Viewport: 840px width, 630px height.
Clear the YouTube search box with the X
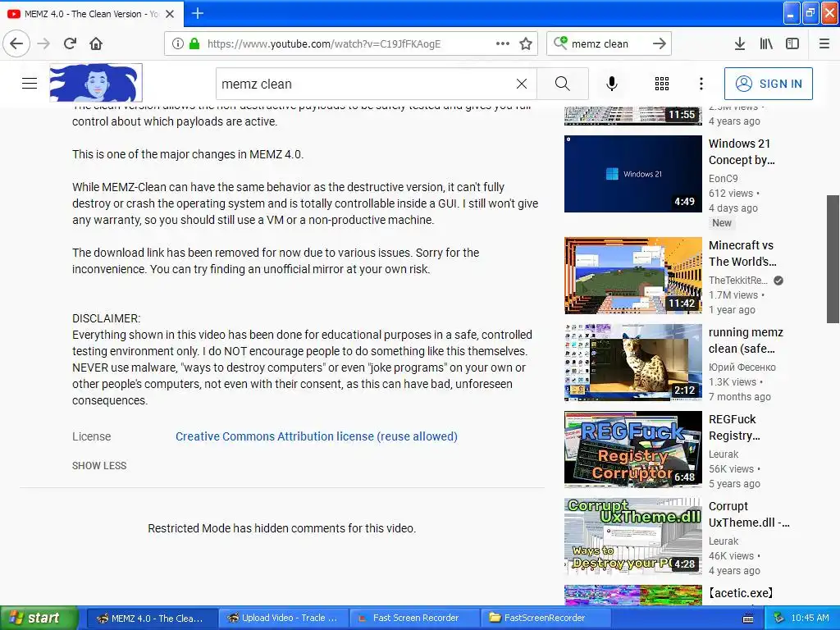point(521,84)
